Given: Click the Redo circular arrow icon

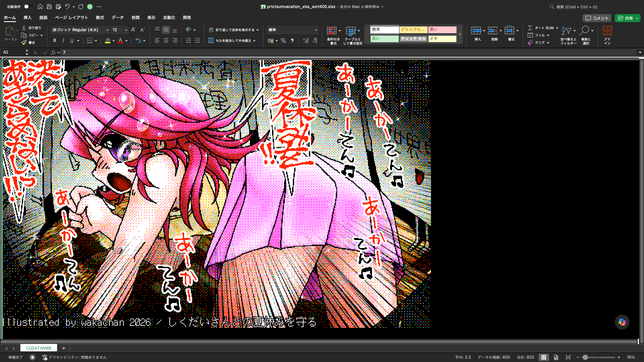Looking at the screenshot, I should point(81,7).
